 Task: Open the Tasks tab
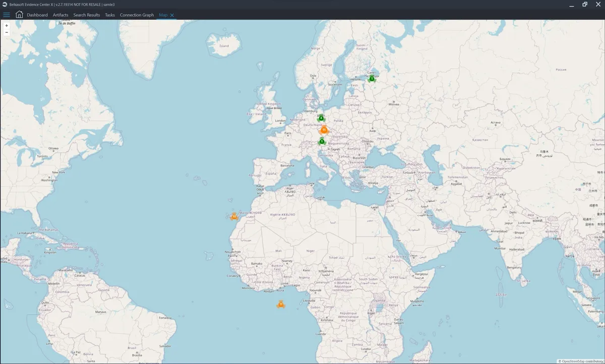(x=109, y=15)
